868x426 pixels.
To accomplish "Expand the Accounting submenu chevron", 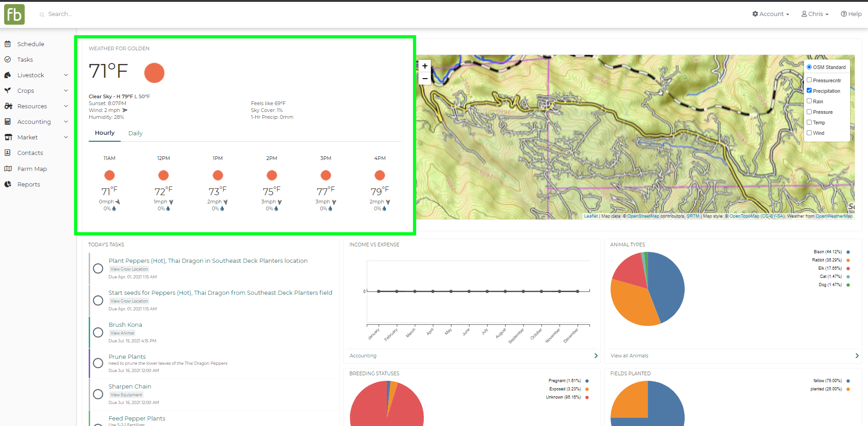I will click(66, 122).
